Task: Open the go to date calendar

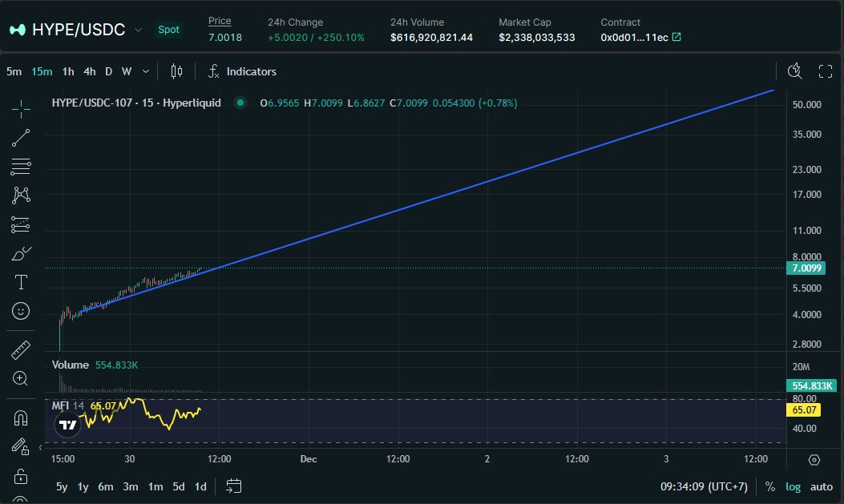Action: (x=233, y=486)
